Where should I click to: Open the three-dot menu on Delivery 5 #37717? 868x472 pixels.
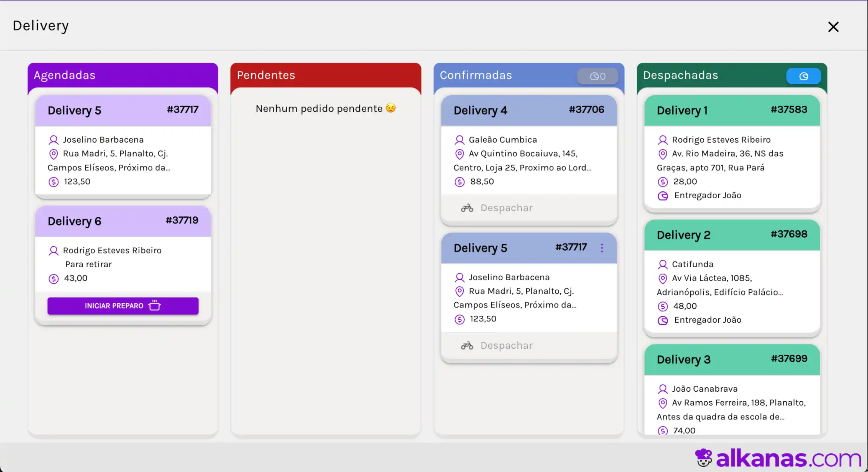[602, 248]
